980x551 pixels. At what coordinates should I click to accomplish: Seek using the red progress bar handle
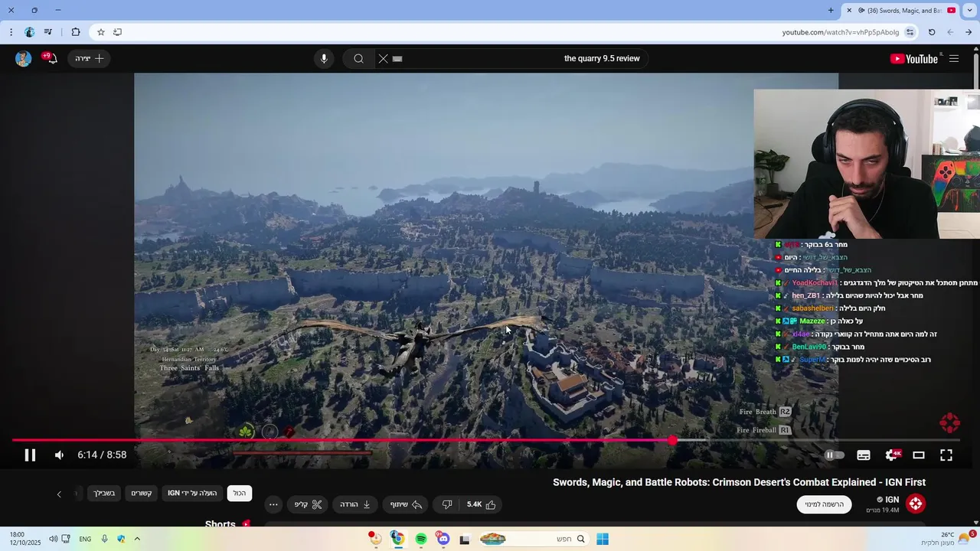[672, 440]
